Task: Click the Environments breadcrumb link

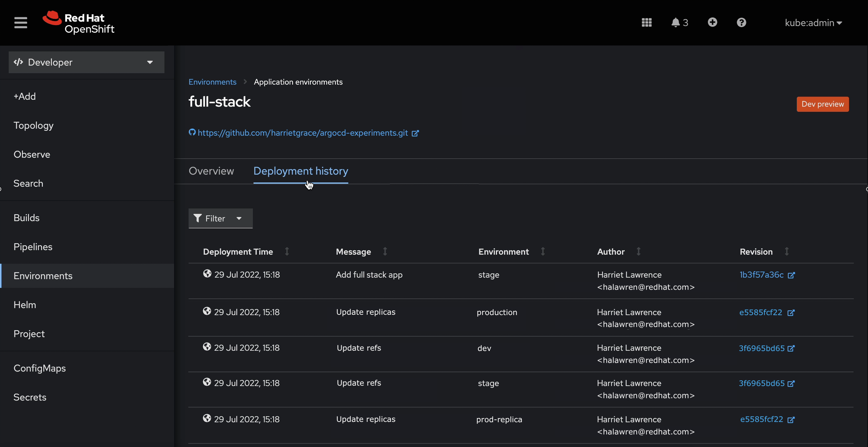Action: click(x=212, y=82)
